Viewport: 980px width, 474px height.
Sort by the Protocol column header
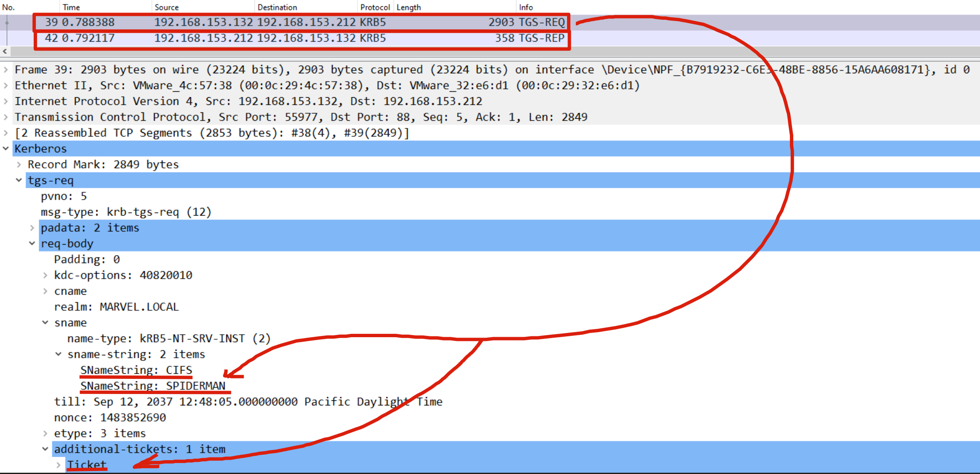374,7
